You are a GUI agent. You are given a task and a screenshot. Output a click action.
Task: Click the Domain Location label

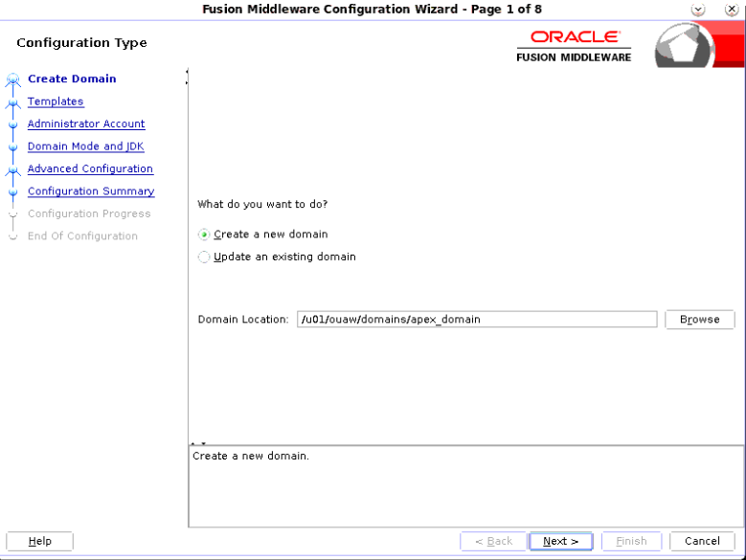tap(243, 319)
